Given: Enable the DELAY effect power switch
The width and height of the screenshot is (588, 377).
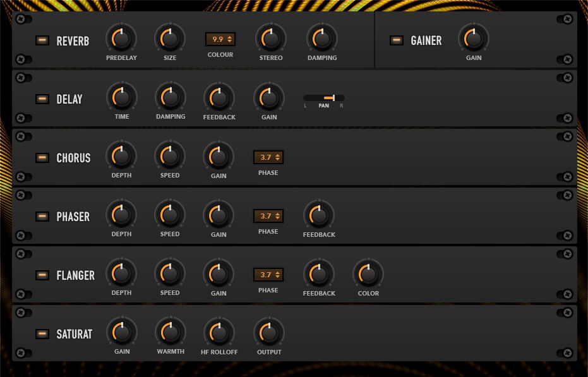Looking at the screenshot, I should click(x=42, y=99).
